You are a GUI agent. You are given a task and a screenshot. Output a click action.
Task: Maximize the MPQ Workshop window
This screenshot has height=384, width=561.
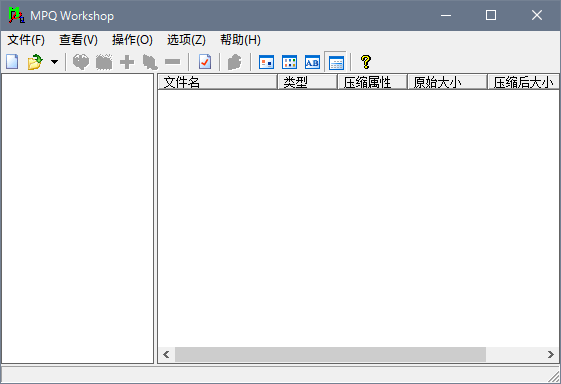(491, 15)
